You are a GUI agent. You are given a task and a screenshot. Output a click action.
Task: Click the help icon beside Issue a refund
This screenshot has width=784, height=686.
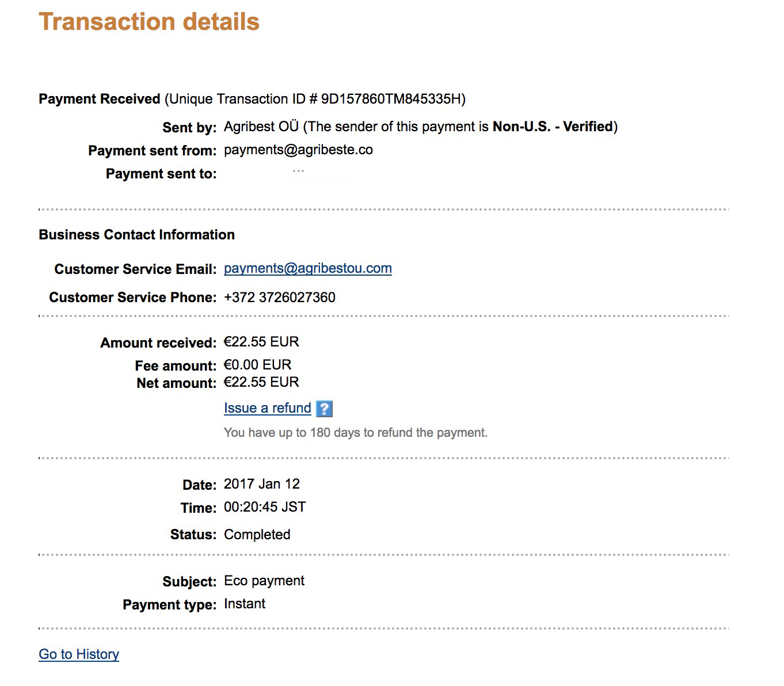click(325, 409)
